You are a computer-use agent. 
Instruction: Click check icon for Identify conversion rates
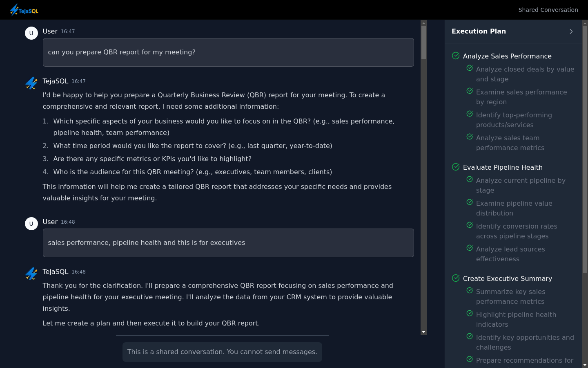[470, 225]
